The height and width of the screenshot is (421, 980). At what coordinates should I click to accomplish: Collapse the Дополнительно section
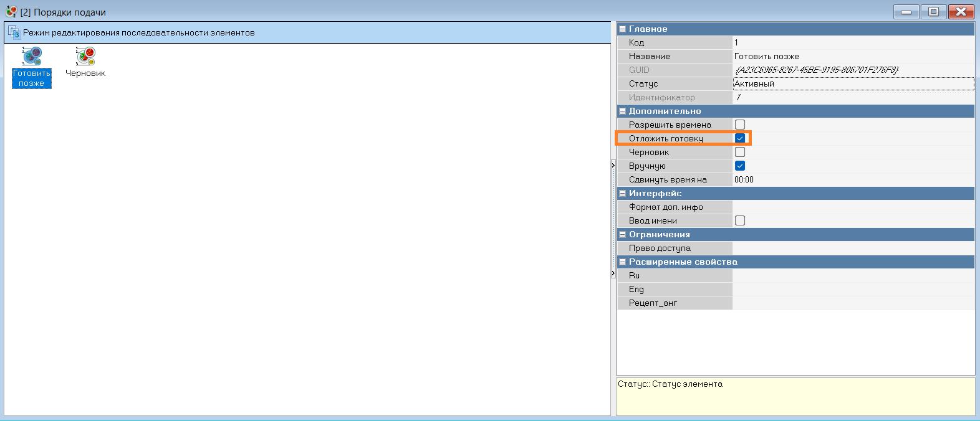click(x=622, y=111)
